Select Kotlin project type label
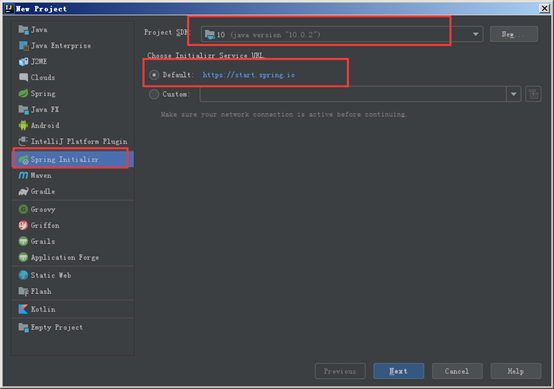Image resolution: width=554 pixels, height=389 pixels. [43, 310]
